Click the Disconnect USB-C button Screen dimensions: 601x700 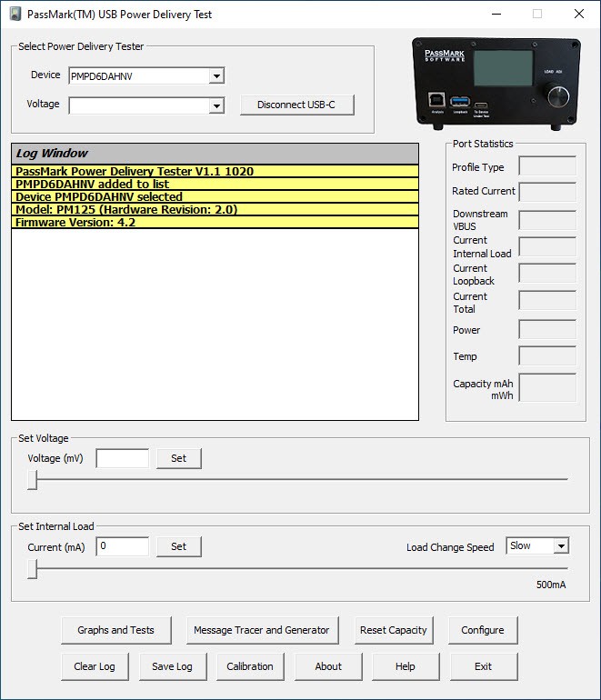(297, 105)
